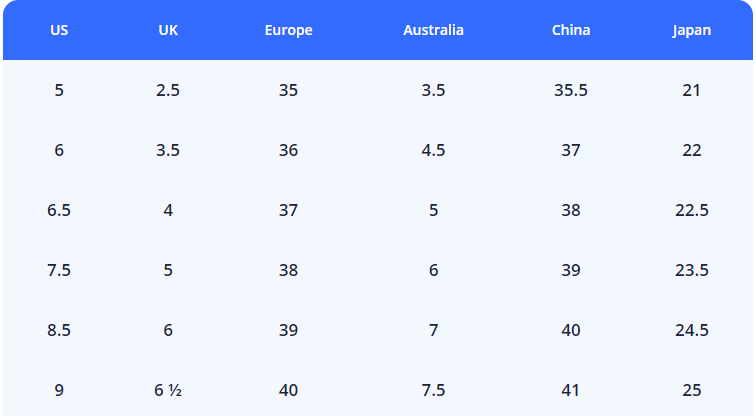Select the Europe column header
This screenshot has width=756, height=416.
click(x=288, y=30)
